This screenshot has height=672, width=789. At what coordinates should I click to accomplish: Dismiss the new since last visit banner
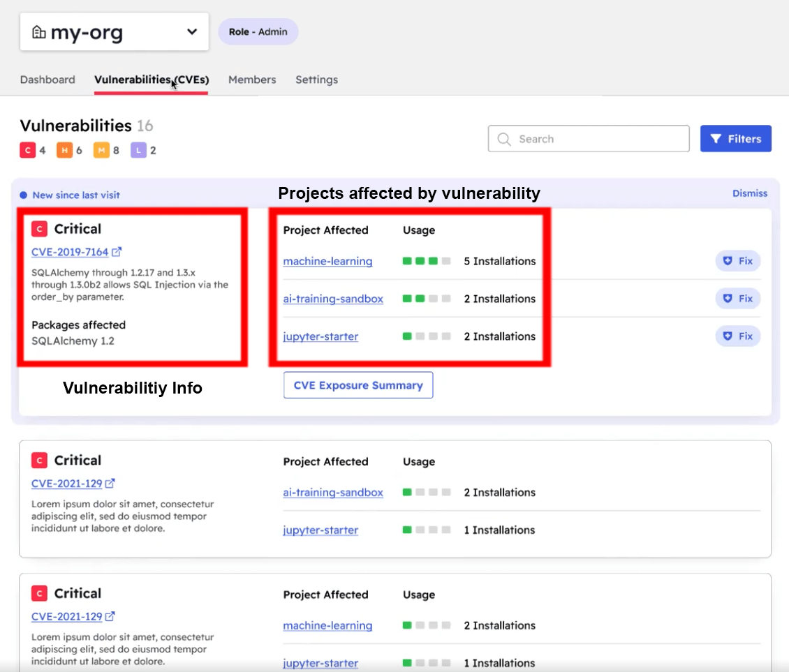tap(749, 194)
